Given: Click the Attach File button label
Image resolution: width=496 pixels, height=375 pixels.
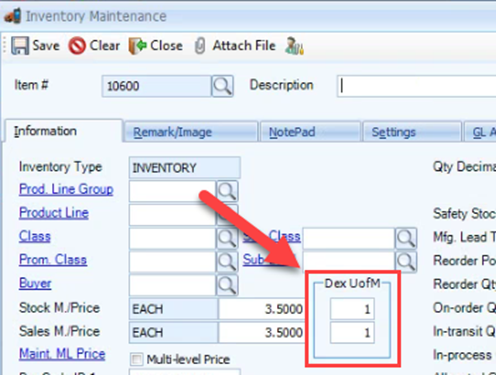Looking at the screenshot, I should click(244, 46).
